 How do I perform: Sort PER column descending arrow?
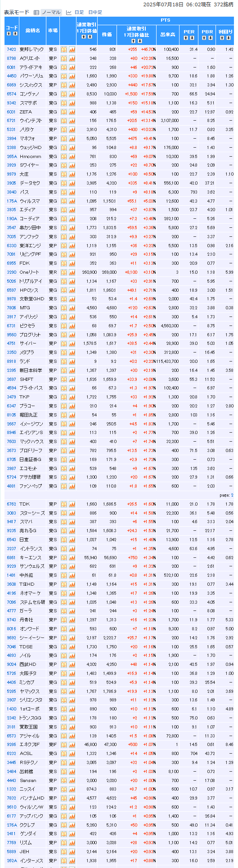[192, 38]
